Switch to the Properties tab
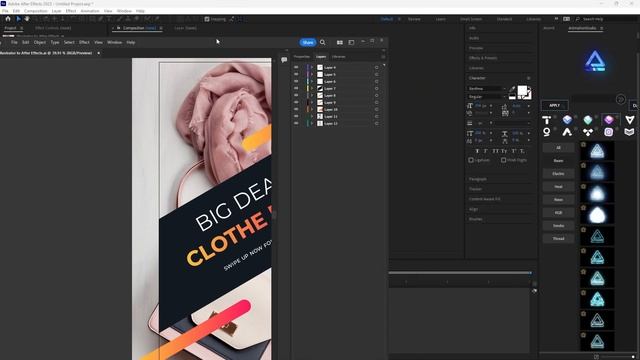Screen dimensions: 640x360 (x=302, y=57)
